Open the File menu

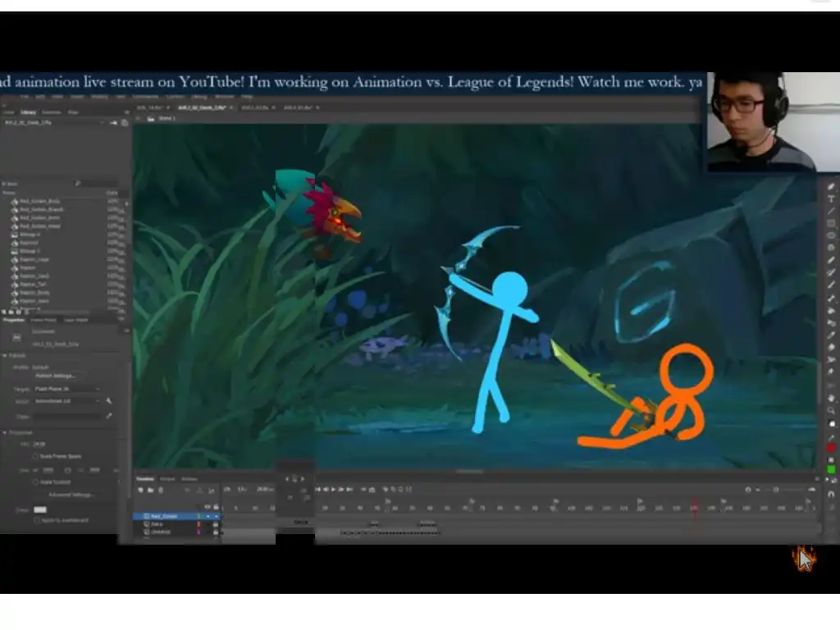[x=24, y=97]
